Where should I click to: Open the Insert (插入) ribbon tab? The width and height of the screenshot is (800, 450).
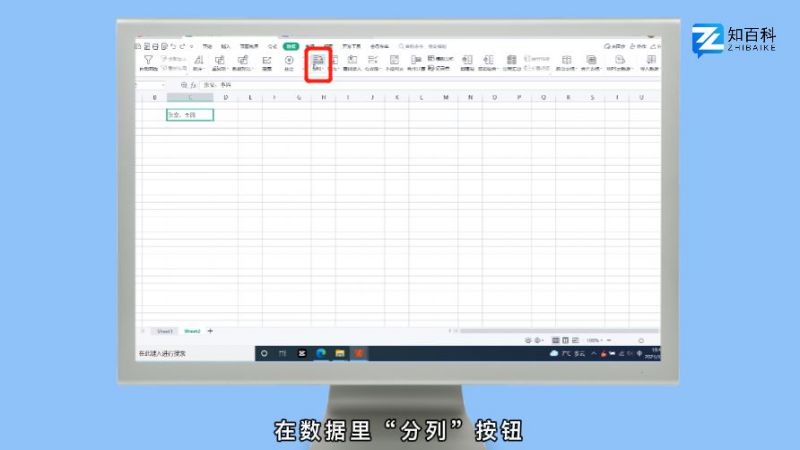click(x=226, y=46)
